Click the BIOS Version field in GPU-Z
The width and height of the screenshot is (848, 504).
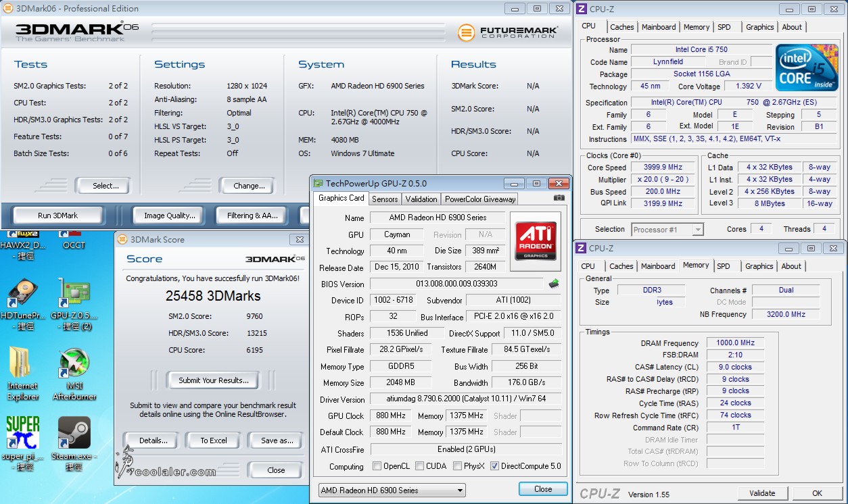pos(456,284)
